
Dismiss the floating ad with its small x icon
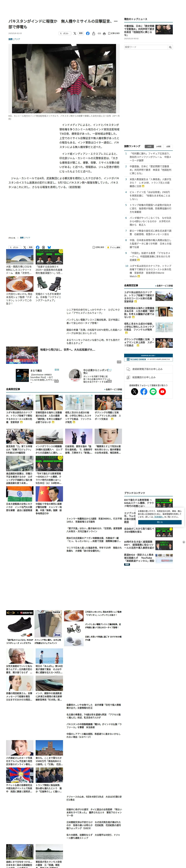(184, 542)
